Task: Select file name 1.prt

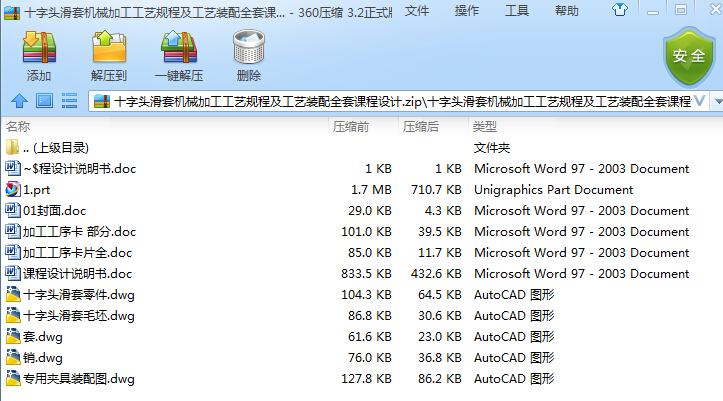Action: click(36, 190)
